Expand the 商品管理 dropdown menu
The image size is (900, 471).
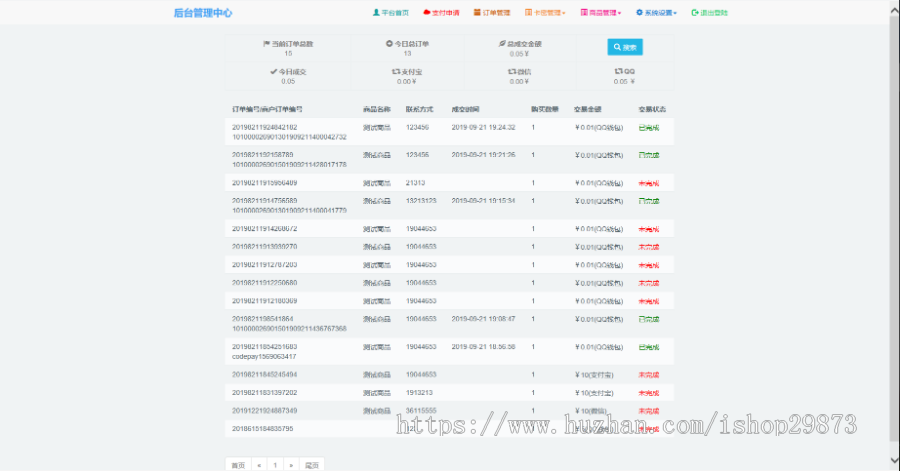pos(600,13)
